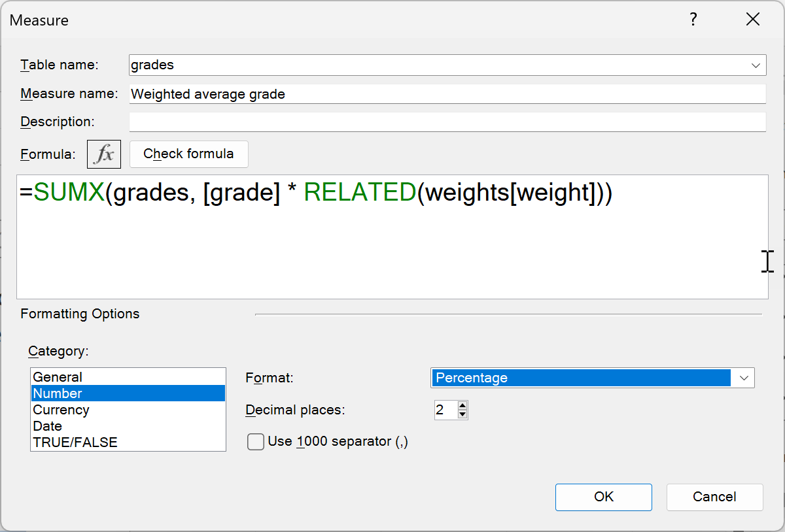
Task: Click the Measure name input field
Action: pos(392,93)
